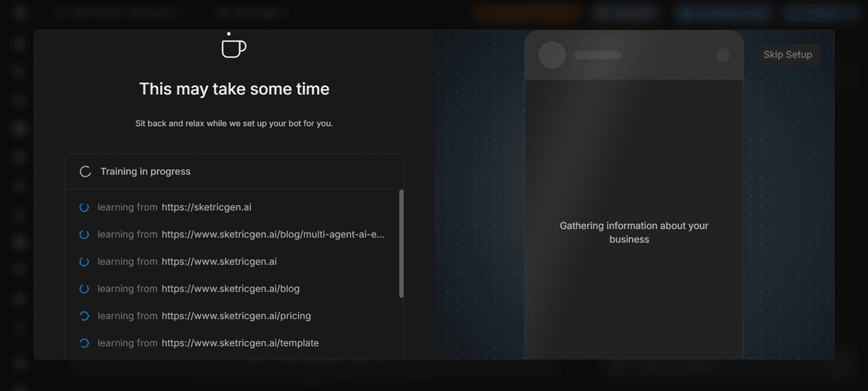868x391 pixels.
Task: Click the coffee cup icon
Action: click(234, 46)
